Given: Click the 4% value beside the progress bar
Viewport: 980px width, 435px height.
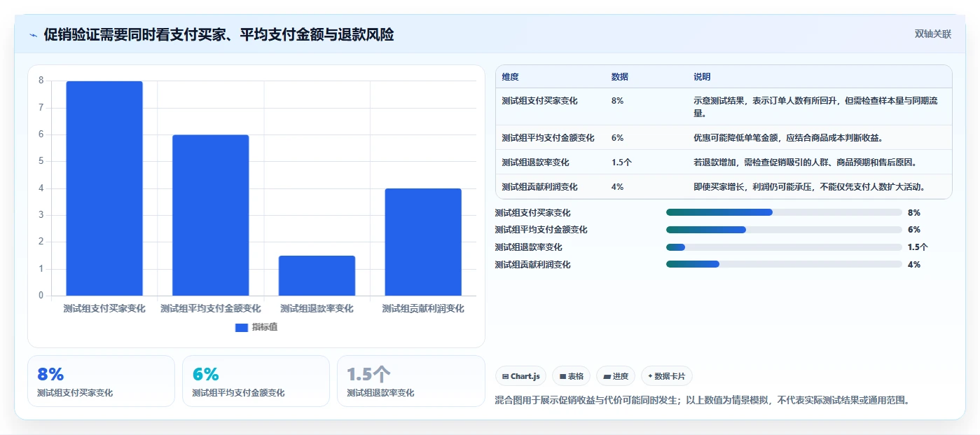Looking at the screenshot, I should click(x=914, y=265).
